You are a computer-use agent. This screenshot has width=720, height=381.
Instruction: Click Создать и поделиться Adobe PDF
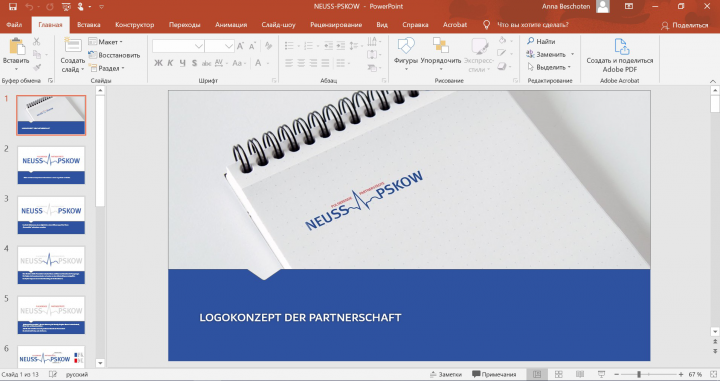pos(619,55)
